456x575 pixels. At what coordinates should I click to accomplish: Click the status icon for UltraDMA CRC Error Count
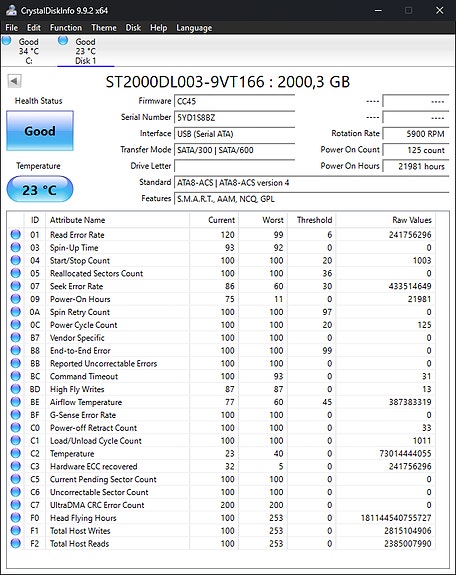pos(16,505)
